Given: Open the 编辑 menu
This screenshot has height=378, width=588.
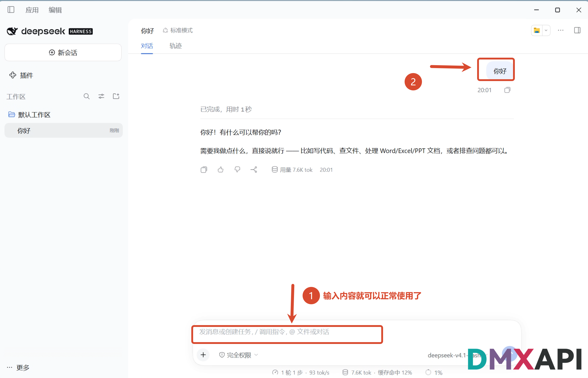Looking at the screenshot, I should point(55,10).
